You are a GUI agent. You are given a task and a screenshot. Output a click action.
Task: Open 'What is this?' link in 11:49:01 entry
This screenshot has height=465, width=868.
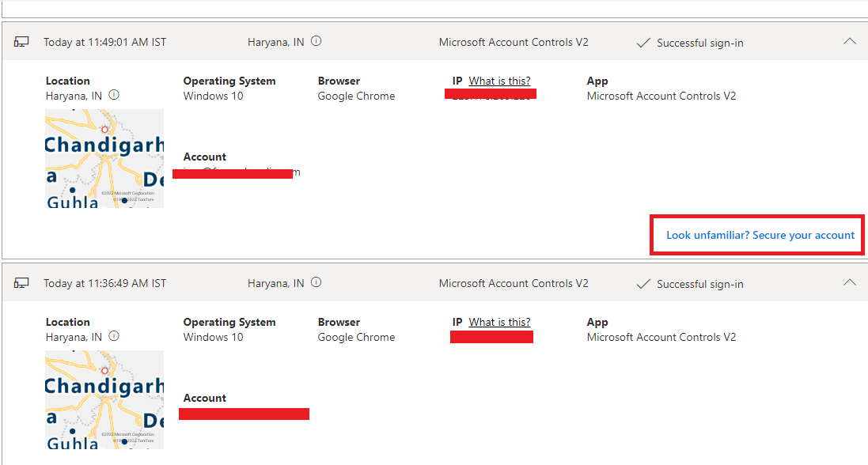click(x=499, y=81)
